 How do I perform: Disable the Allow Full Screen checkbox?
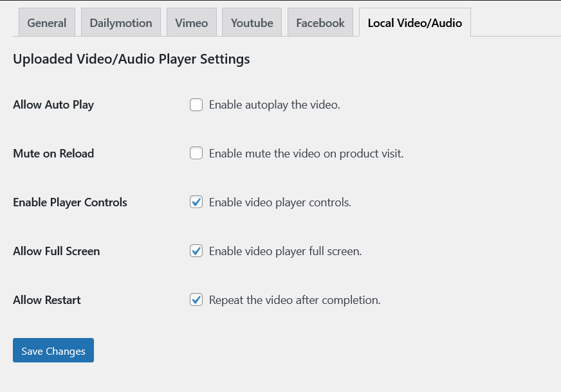tap(196, 251)
